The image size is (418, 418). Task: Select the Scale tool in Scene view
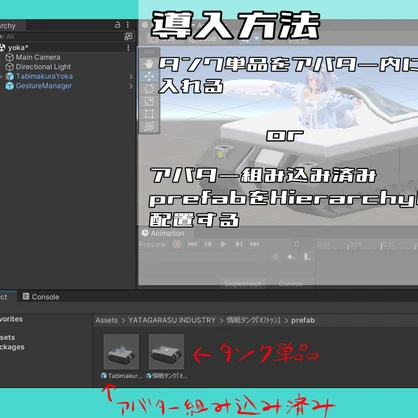coord(149,101)
